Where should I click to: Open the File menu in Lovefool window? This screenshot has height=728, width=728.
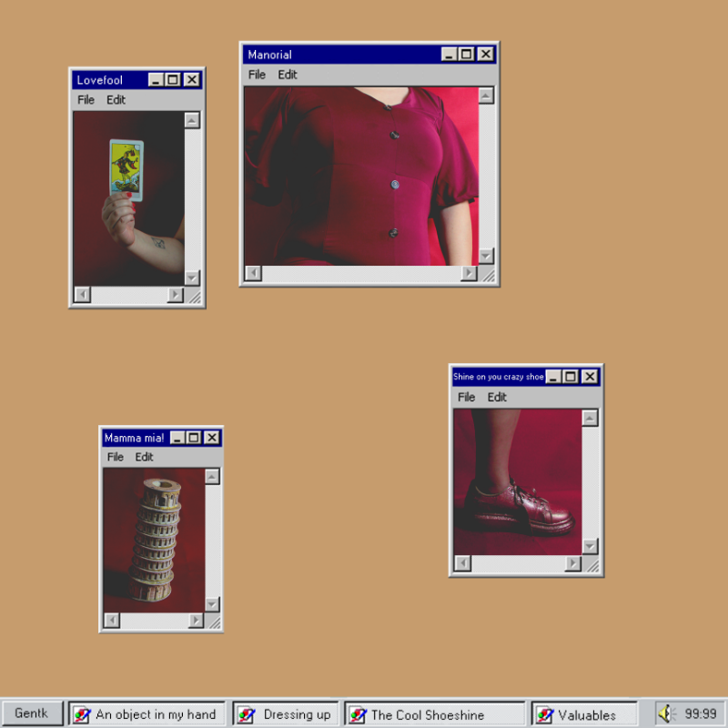click(86, 100)
